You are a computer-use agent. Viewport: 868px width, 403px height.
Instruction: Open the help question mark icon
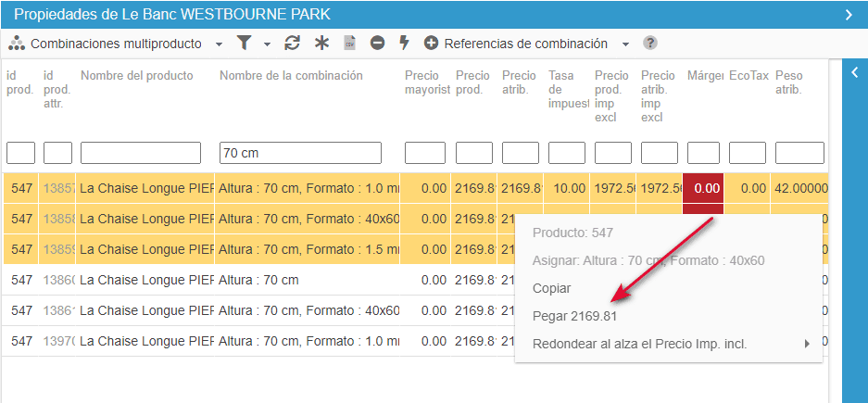pyautogui.click(x=650, y=44)
